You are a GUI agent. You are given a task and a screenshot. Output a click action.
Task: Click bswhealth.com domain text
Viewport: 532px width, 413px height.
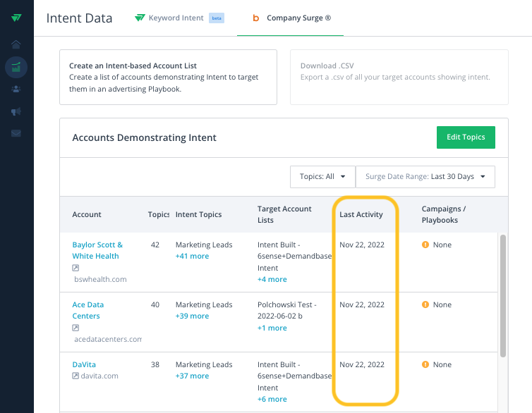(100, 280)
